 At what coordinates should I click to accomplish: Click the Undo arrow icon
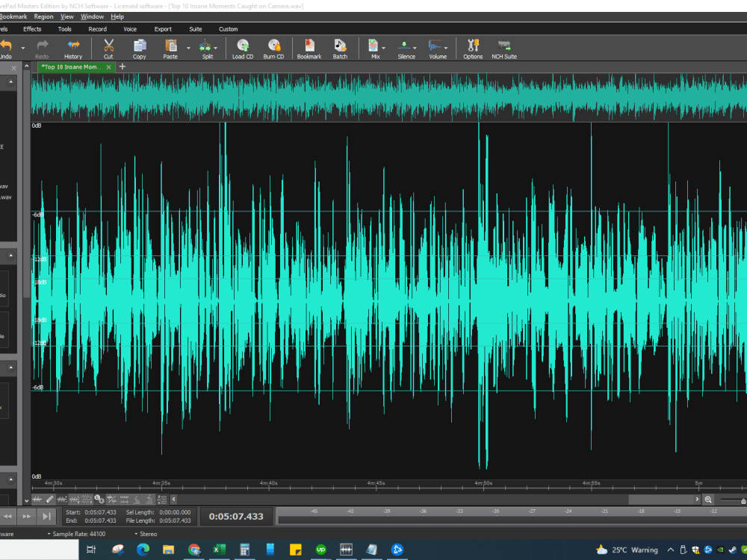click(x=6, y=46)
